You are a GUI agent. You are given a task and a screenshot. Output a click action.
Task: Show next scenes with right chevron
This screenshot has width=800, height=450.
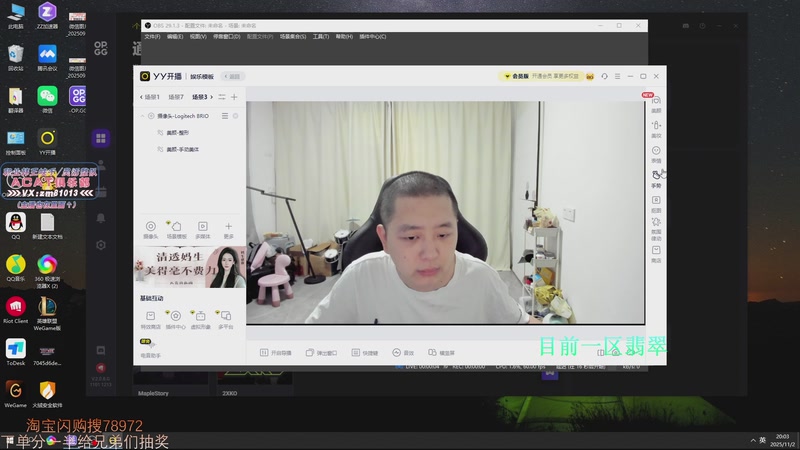(212, 97)
